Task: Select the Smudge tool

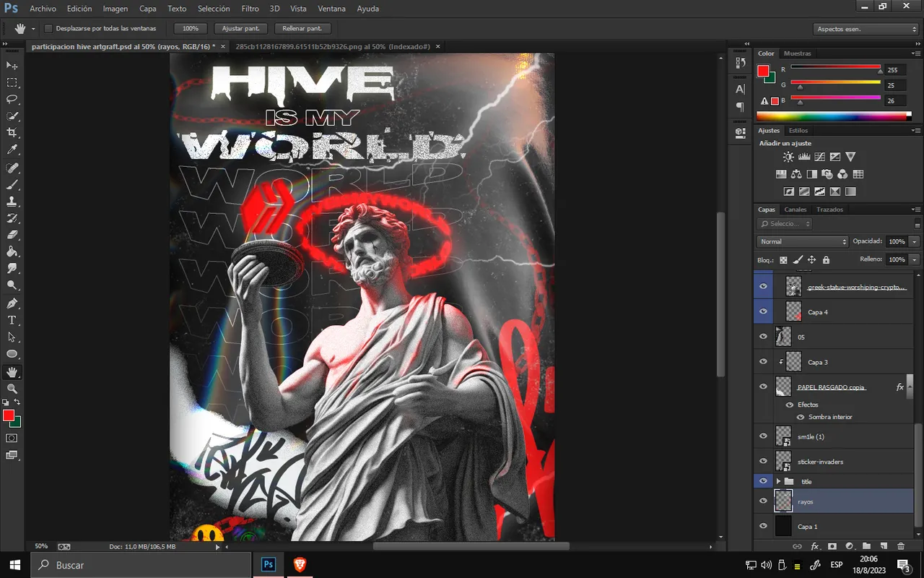Action: pyautogui.click(x=12, y=269)
